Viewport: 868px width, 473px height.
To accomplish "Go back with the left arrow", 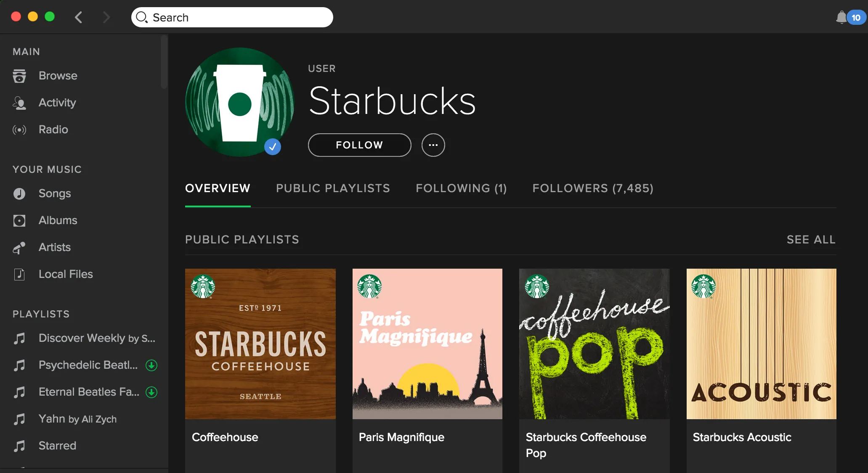I will pos(79,17).
